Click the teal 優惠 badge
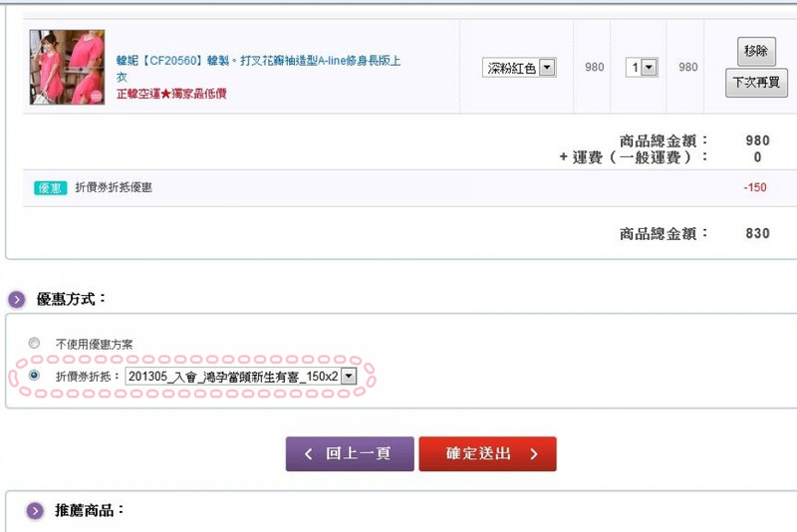 click(x=51, y=188)
